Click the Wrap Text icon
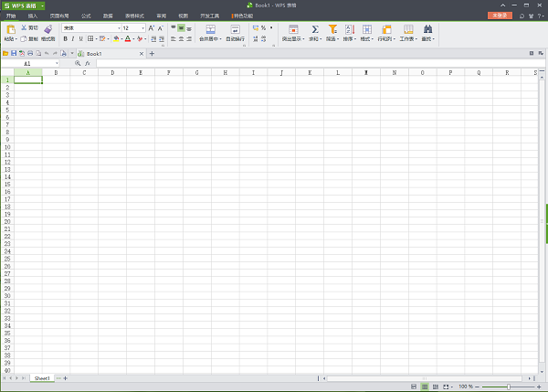548x392 pixels. [236, 29]
